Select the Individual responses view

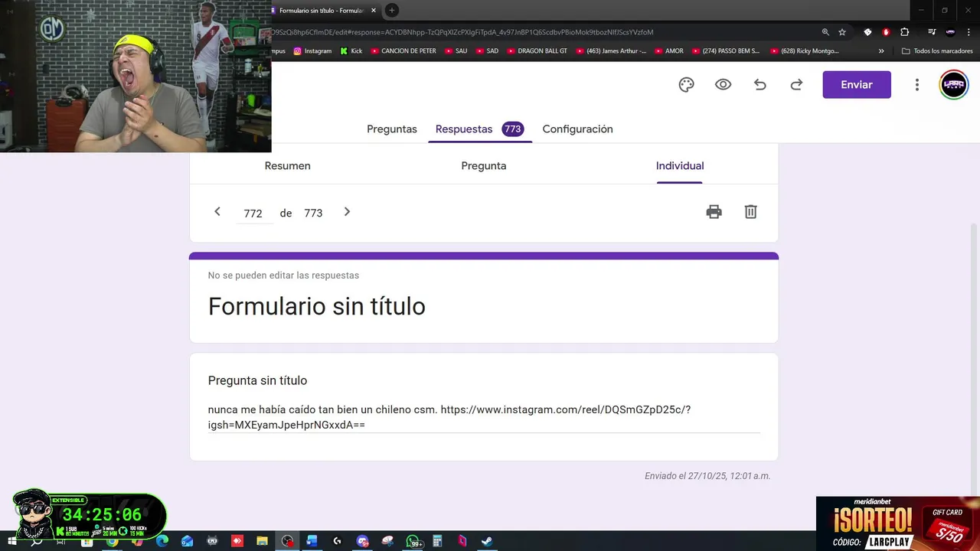[x=680, y=165]
